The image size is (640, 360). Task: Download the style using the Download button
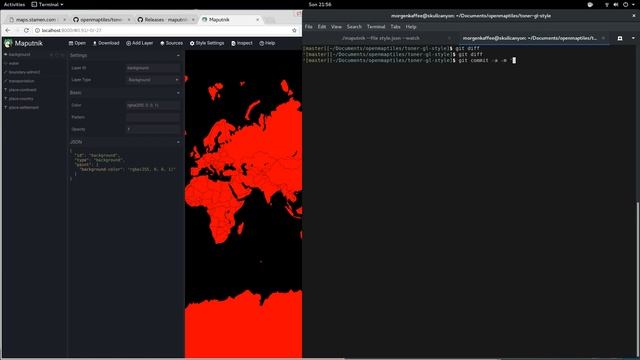tap(106, 43)
